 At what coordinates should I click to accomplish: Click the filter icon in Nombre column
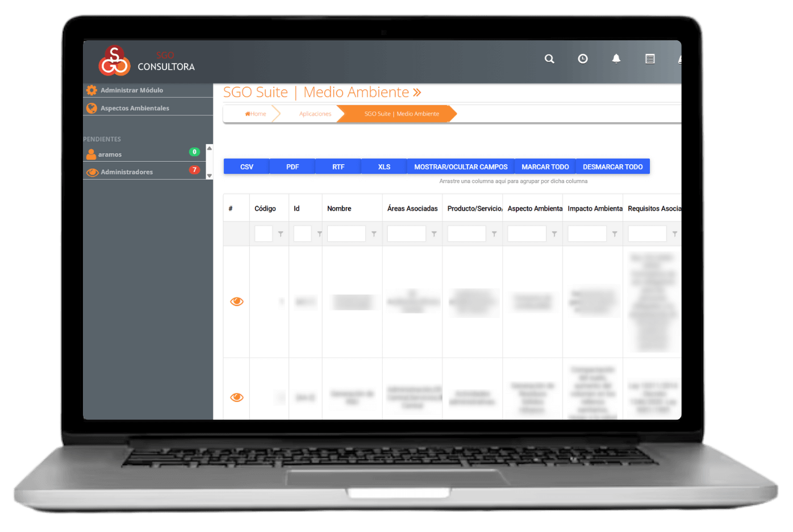point(374,234)
